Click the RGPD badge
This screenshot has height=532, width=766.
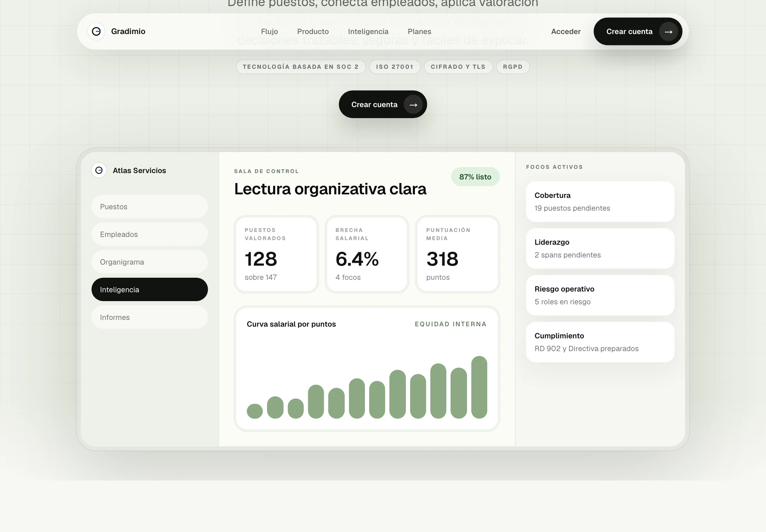tap(513, 67)
